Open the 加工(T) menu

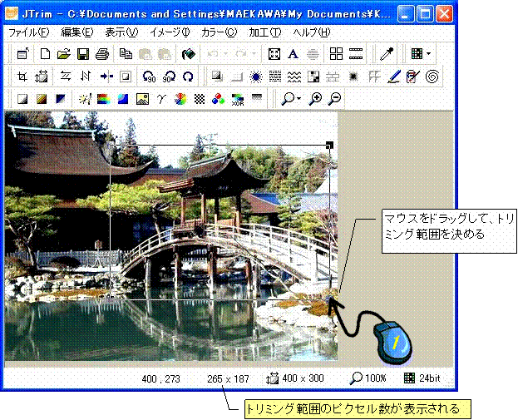(x=264, y=32)
